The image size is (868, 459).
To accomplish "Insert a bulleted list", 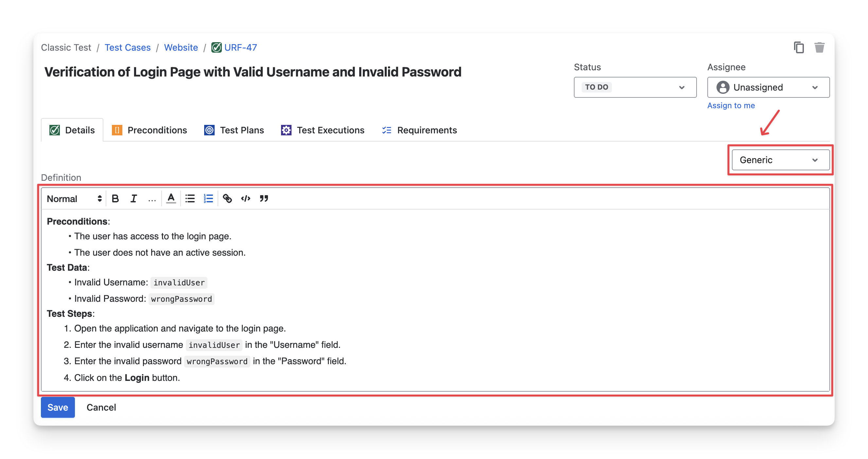I will [x=190, y=199].
